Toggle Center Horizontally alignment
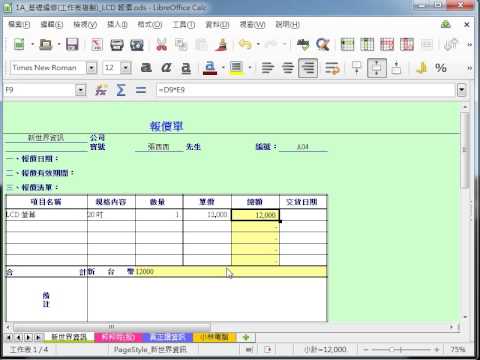The height and width of the screenshot is (360, 480). click(288, 68)
